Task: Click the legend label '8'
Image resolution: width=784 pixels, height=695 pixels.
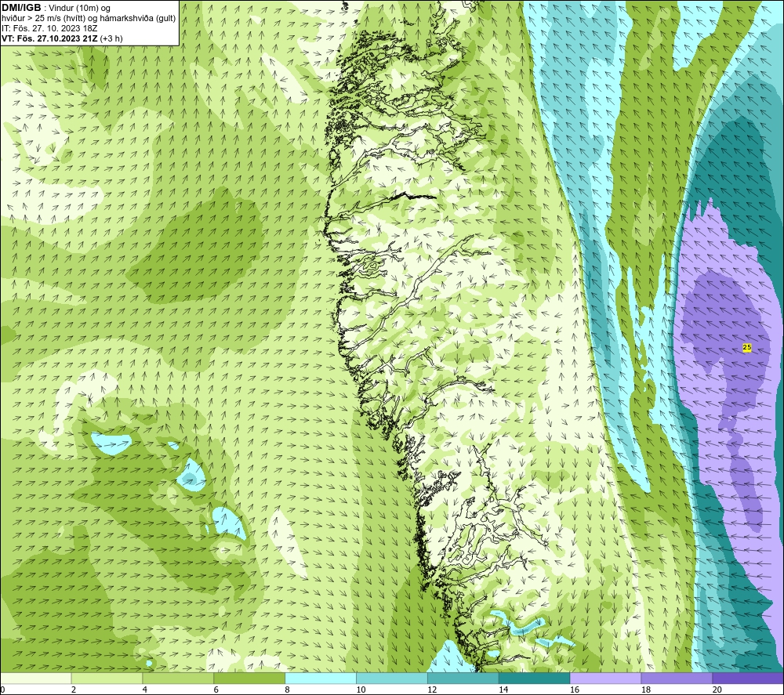Action: (288, 690)
